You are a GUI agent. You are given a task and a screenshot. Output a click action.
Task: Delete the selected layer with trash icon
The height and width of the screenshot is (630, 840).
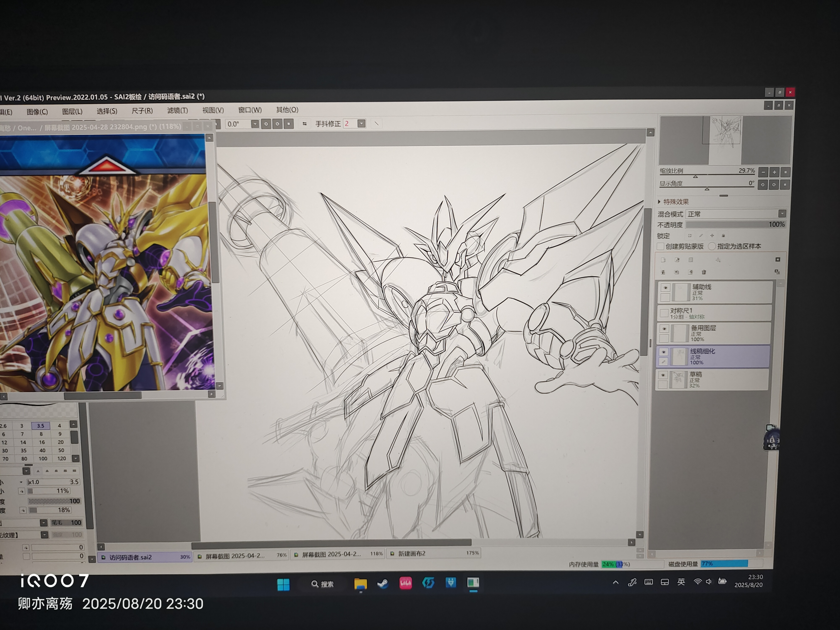pos(704,272)
